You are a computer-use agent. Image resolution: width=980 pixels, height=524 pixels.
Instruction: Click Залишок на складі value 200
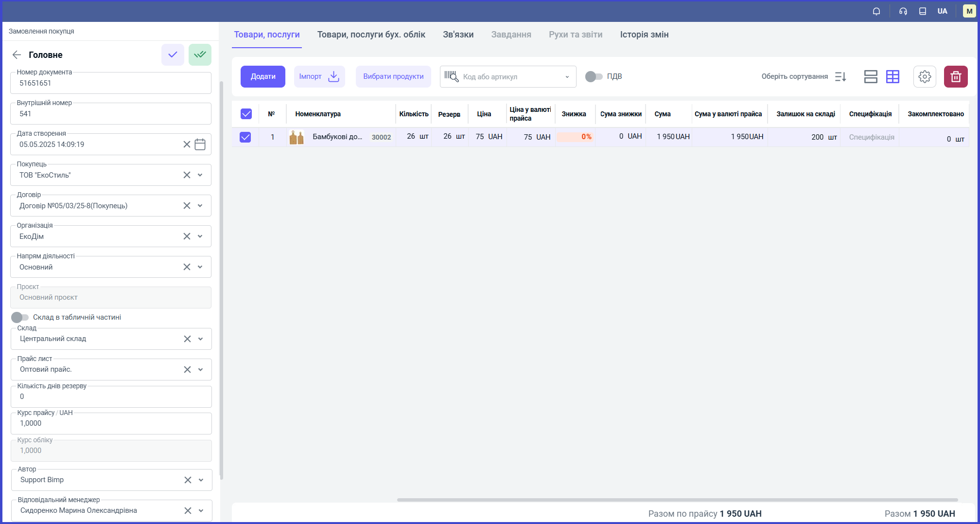(818, 137)
